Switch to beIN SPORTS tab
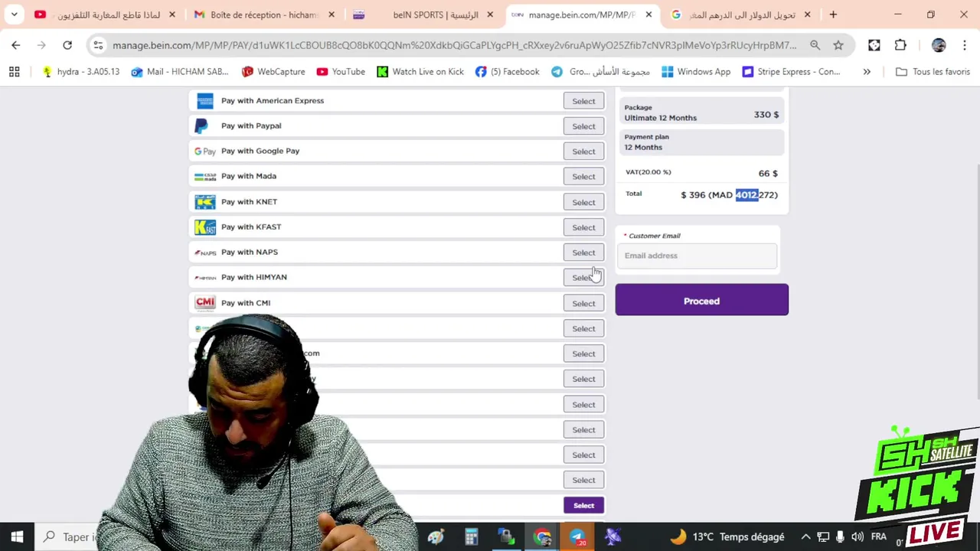 point(423,15)
